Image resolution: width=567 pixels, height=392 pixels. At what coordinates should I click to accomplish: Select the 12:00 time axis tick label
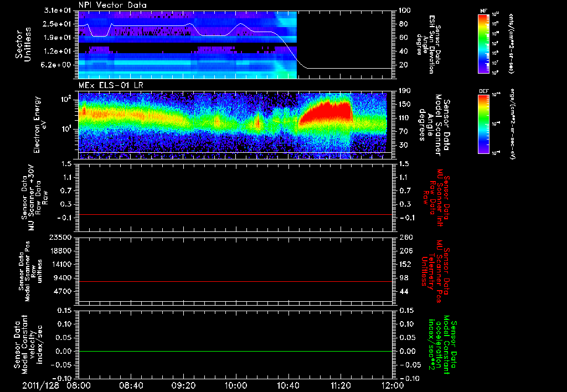click(392, 384)
